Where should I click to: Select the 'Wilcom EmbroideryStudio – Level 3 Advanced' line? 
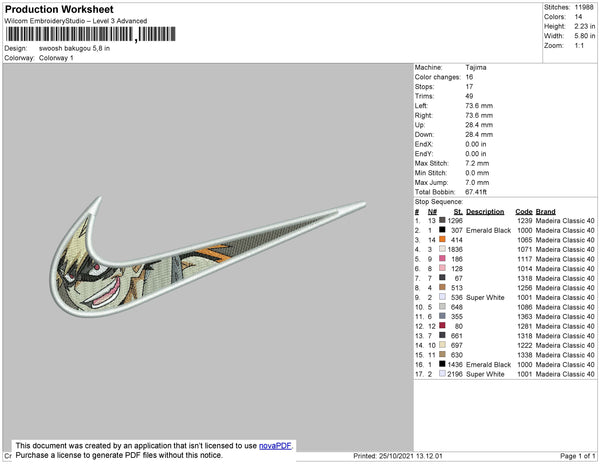pyautogui.click(x=76, y=21)
